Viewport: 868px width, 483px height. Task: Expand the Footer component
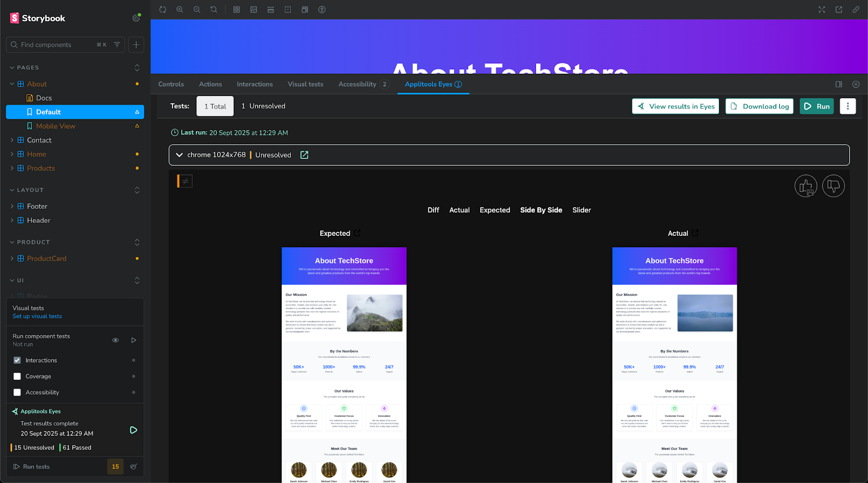click(x=12, y=207)
